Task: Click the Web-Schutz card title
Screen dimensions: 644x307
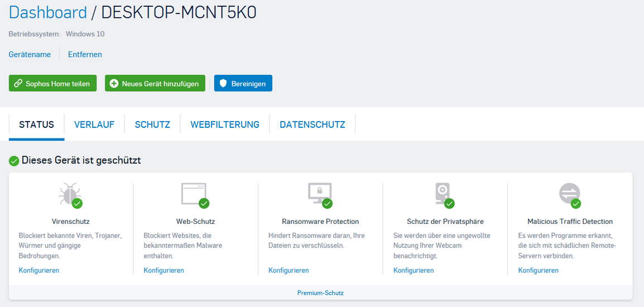Action: [195, 222]
